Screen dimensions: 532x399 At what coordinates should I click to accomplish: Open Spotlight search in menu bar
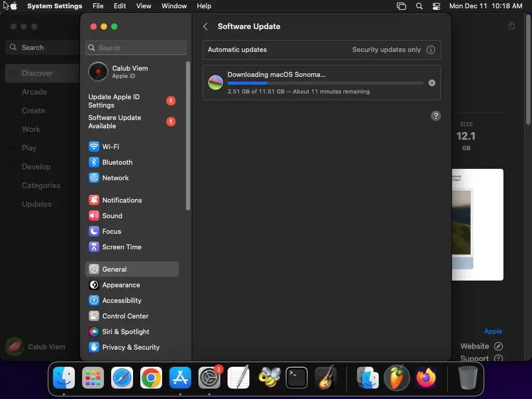coord(419,6)
